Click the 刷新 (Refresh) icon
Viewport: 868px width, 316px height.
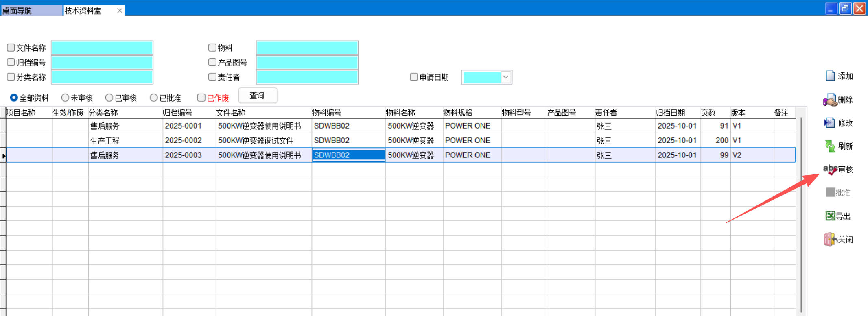830,146
